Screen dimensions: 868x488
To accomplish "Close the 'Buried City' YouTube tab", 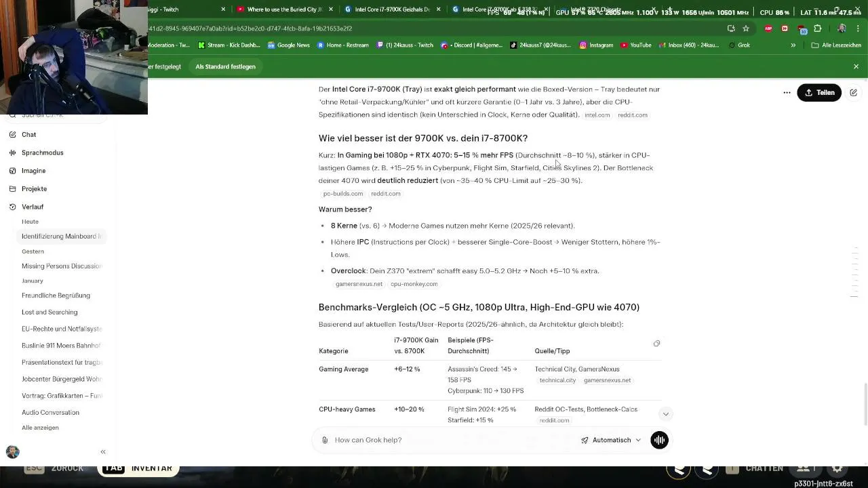I will 331,9.
